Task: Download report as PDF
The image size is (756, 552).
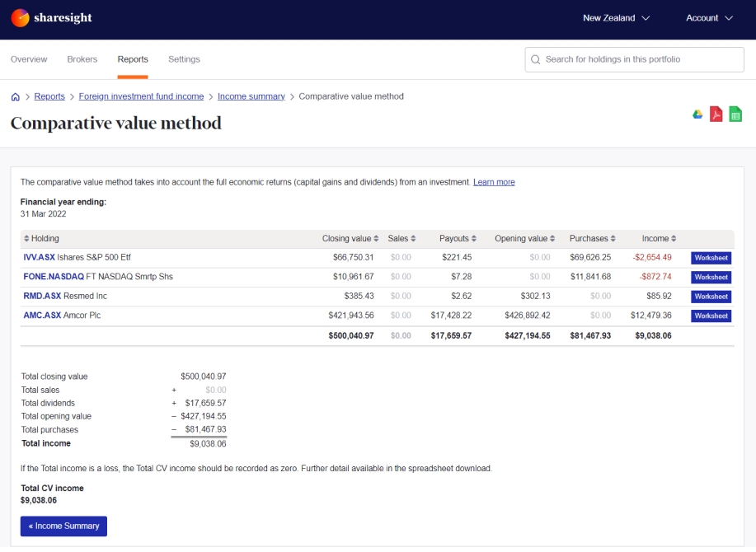Action: click(x=716, y=115)
